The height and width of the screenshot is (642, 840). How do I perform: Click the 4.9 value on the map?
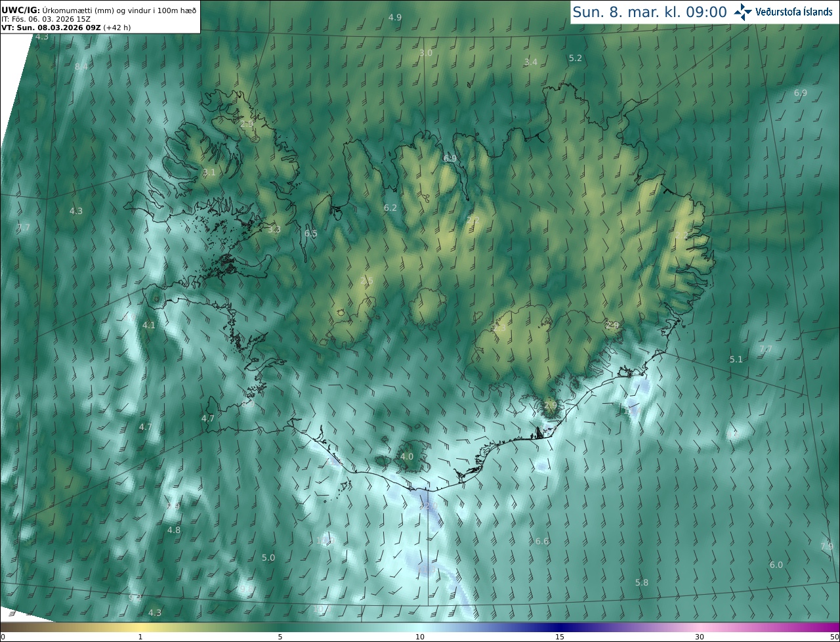pos(395,17)
